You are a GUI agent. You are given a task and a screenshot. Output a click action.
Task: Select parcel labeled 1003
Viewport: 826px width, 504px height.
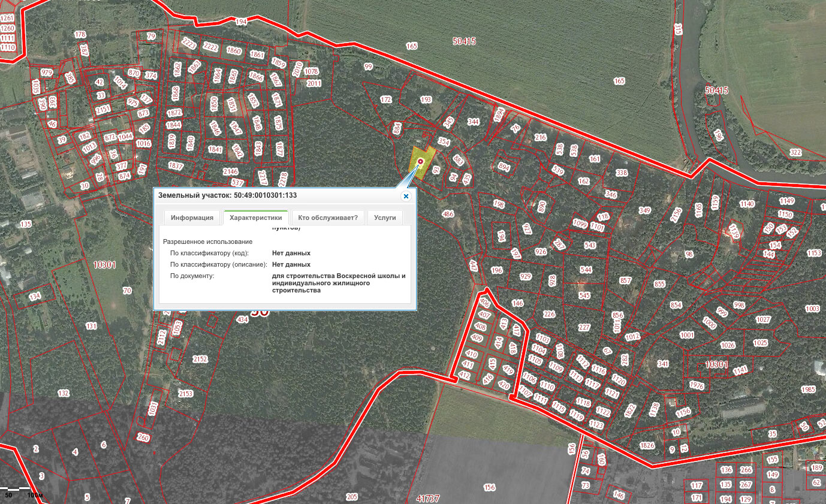(812, 309)
